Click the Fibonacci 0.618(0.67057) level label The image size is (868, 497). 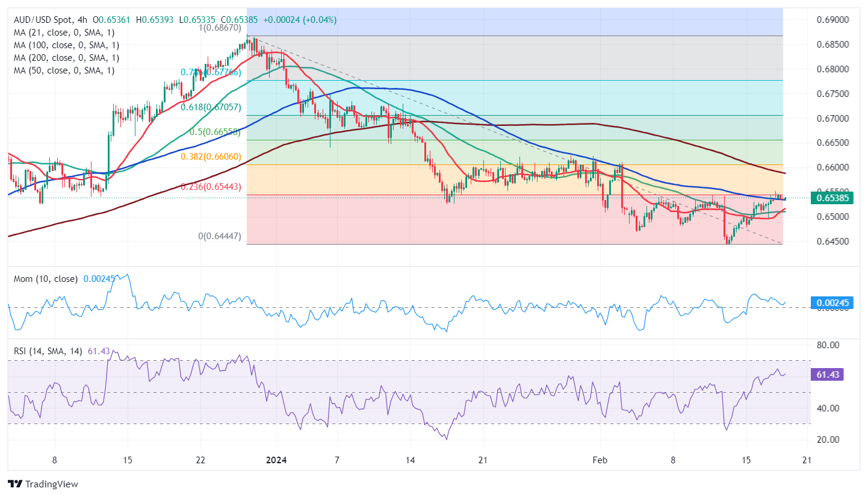[x=211, y=107]
